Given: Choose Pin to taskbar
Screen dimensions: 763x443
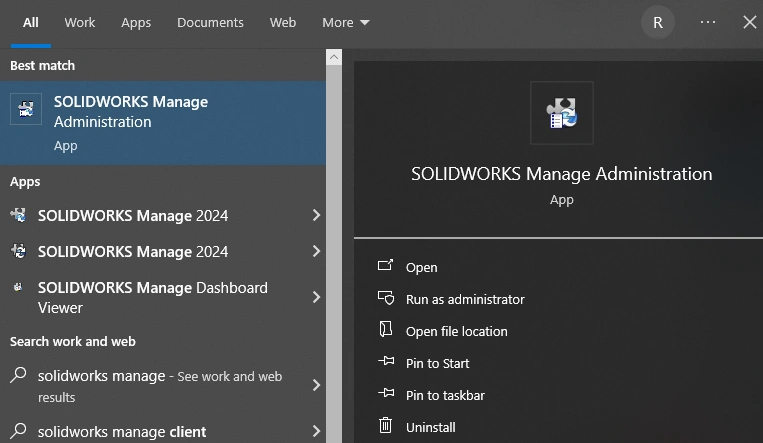Looking at the screenshot, I should point(445,395).
